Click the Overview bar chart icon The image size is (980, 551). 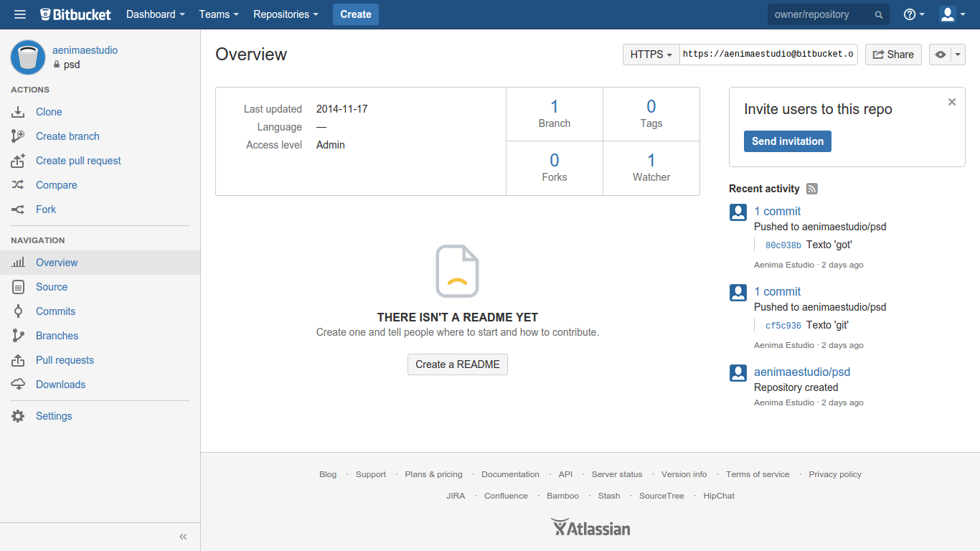point(18,263)
